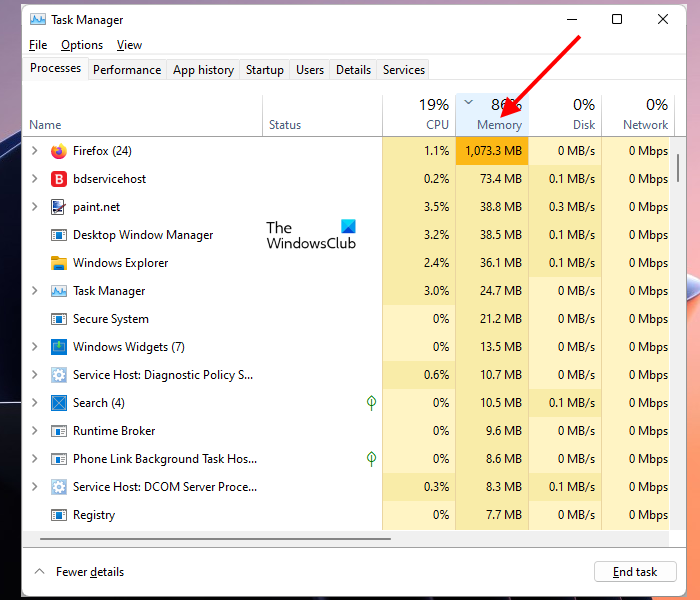Click the Windows Widgets process icon
Viewport: 700px width, 600px height.
[59, 347]
